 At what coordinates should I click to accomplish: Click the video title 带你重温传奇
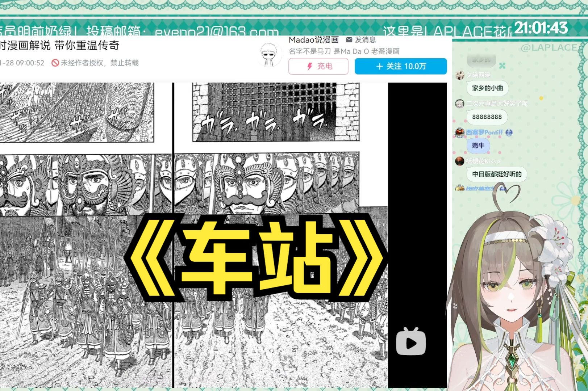point(87,45)
